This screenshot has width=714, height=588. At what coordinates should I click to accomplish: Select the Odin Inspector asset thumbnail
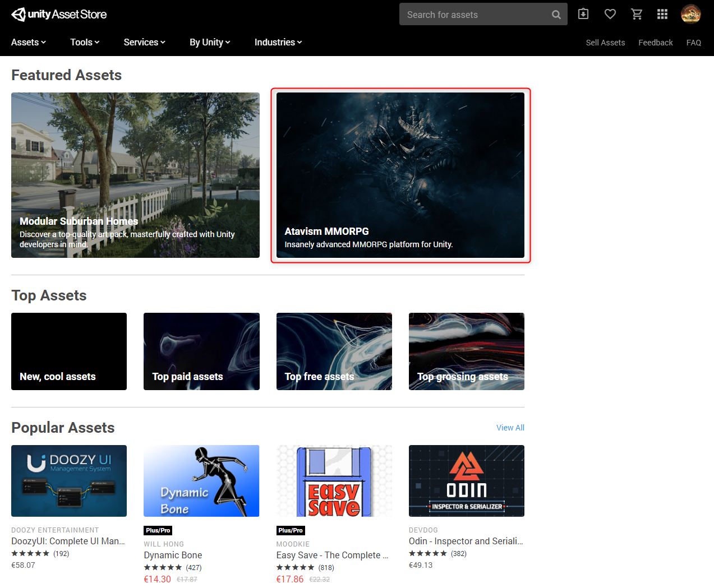[x=466, y=481]
